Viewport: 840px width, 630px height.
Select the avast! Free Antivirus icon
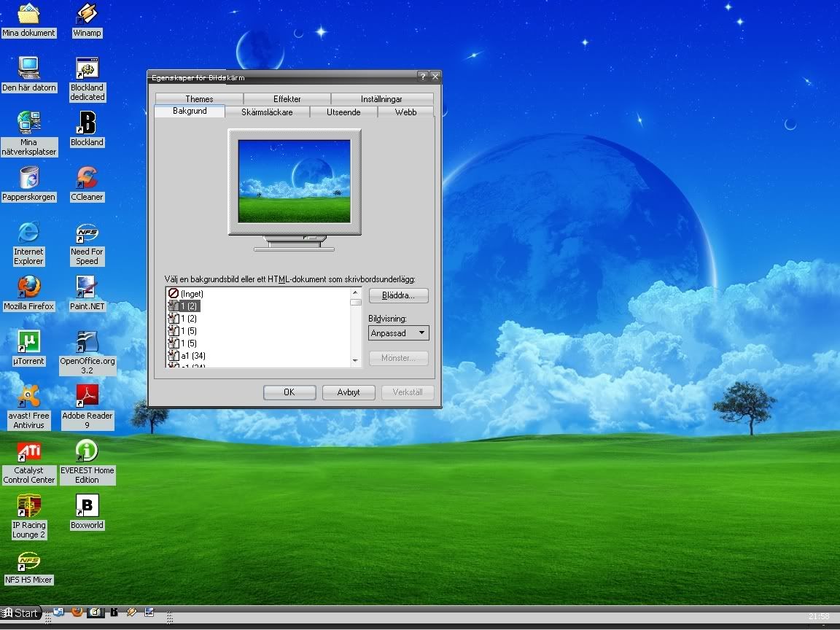pos(28,397)
